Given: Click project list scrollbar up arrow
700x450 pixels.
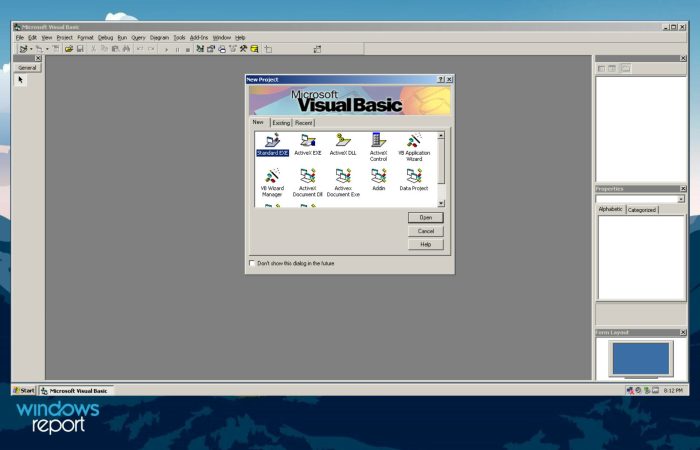Looking at the screenshot, I should coord(441,135).
